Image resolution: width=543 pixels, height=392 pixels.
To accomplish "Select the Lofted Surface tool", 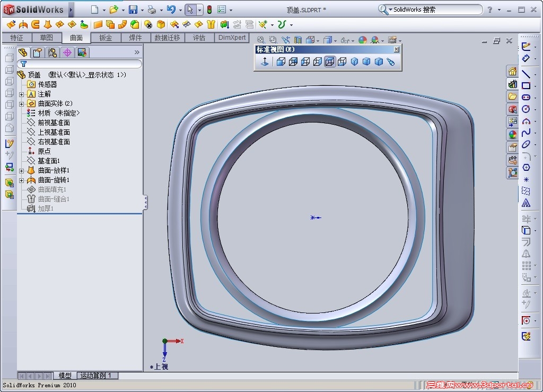I will [x=48, y=24].
